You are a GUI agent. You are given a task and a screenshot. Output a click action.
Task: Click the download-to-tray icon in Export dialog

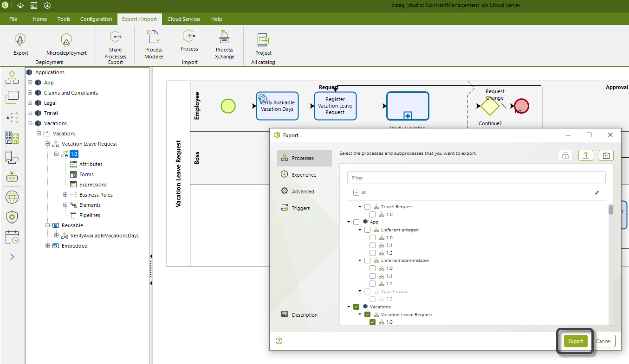[x=606, y=156]
